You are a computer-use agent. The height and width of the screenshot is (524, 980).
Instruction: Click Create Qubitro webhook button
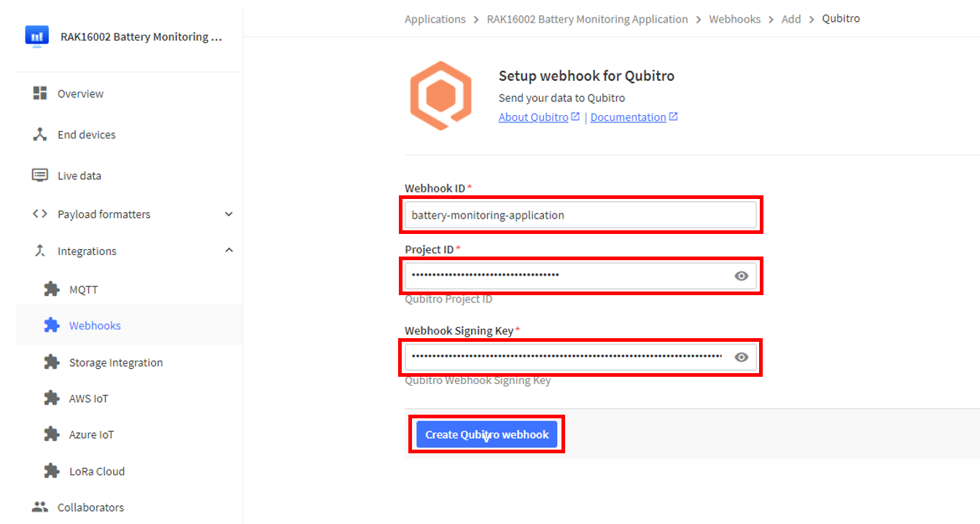[x=486, y=434]
